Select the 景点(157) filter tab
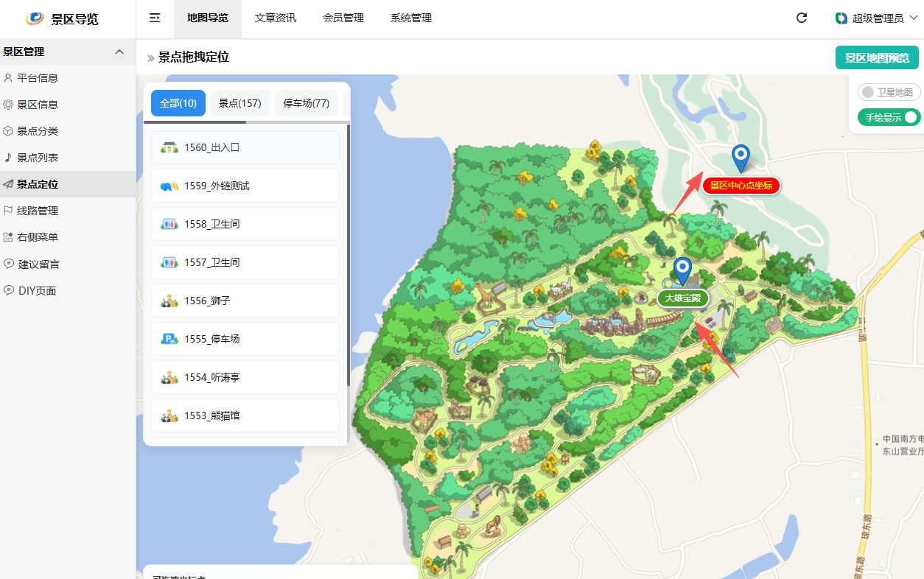 tap(240, 103)
